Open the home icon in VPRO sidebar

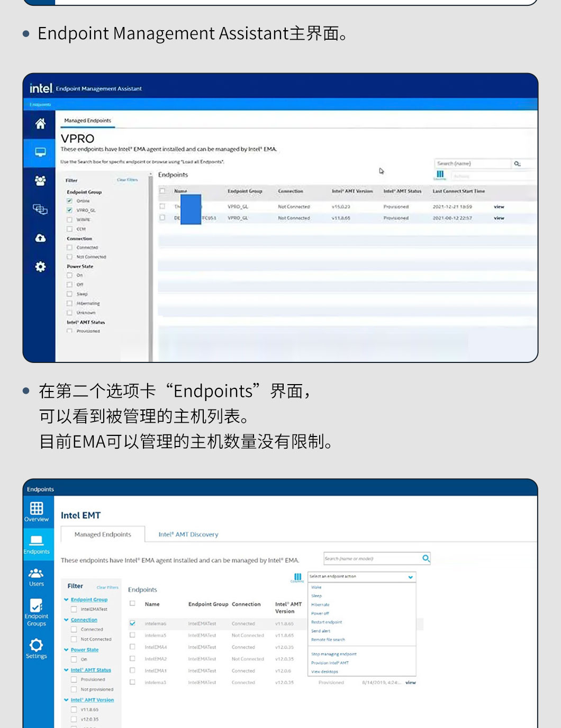[40, 124]
